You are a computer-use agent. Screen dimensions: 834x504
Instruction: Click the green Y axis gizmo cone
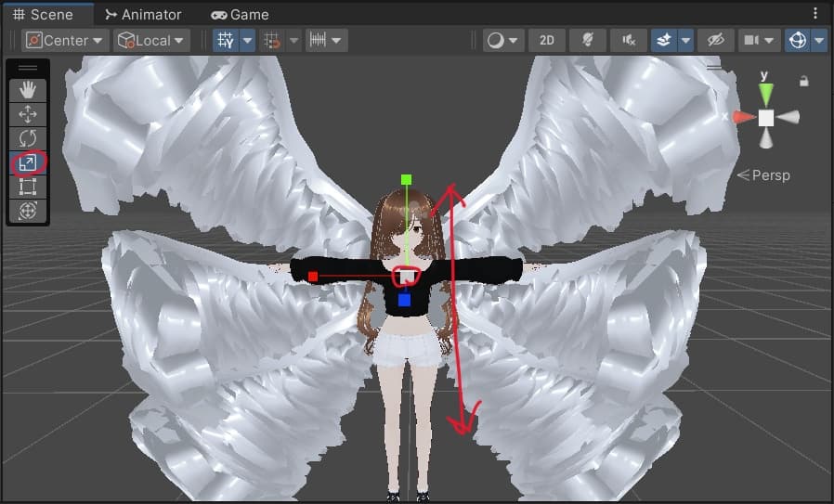click(x=765, y=94)
